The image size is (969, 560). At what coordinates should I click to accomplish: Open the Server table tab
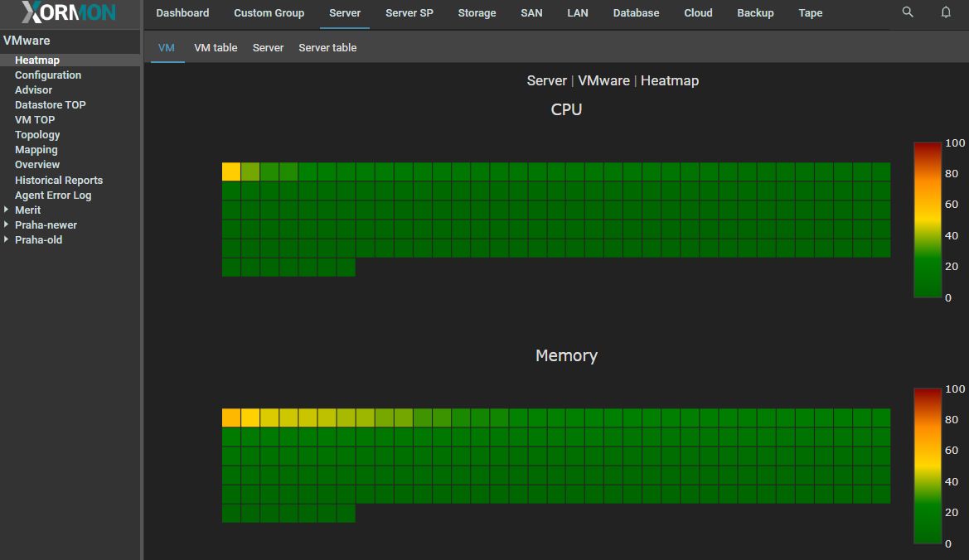coord(327,48)
